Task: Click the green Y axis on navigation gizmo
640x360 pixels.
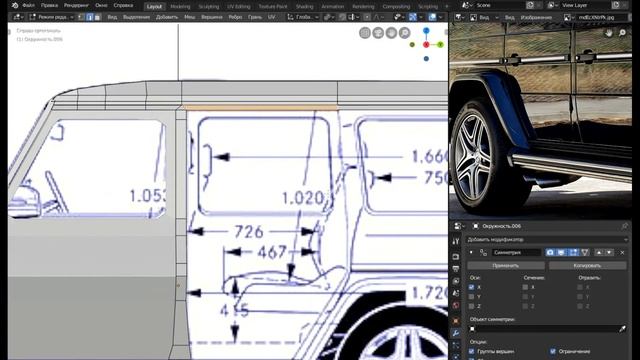Action: point(440,44)
